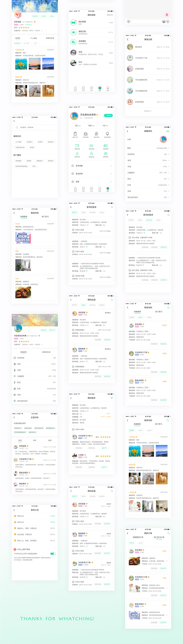183x644 pixels.
Task: Tap search icon on 我的订单 screen
Action: click(168, 534)
